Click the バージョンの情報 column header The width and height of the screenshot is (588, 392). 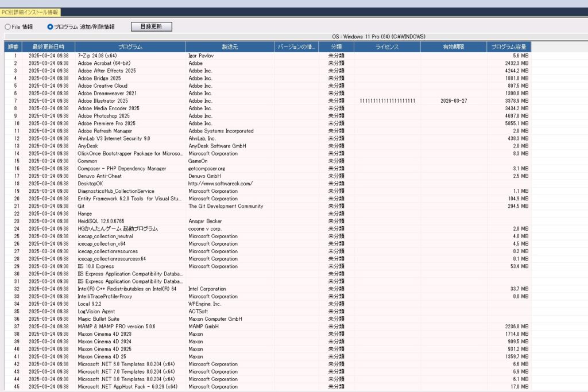pos(296,47)
